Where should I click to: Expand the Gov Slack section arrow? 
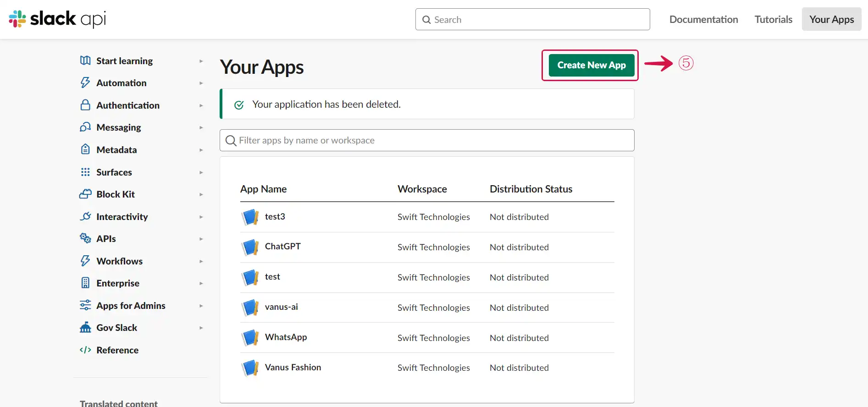click(x=201, y=328)
